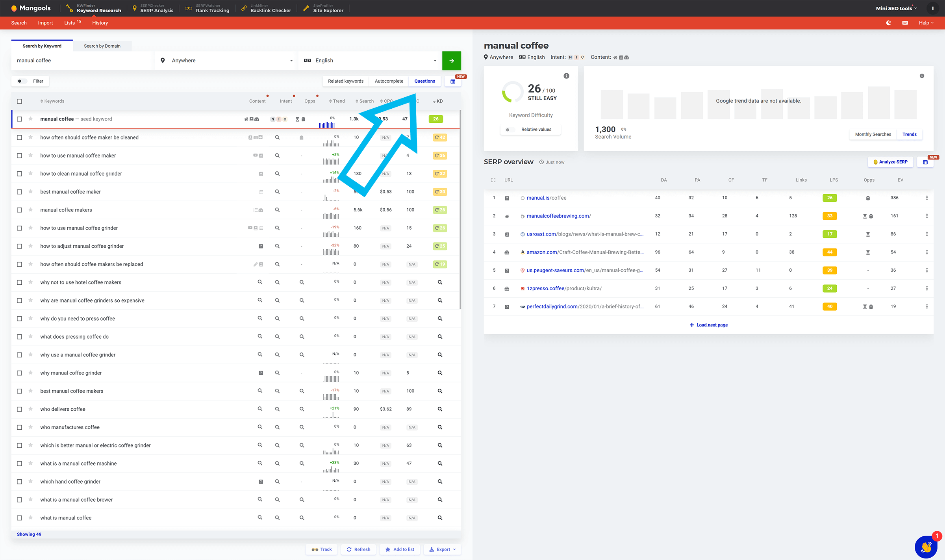Star the seed keyword 'manual coffee'
Screen dimensions: 945x560
click(30, 119)
